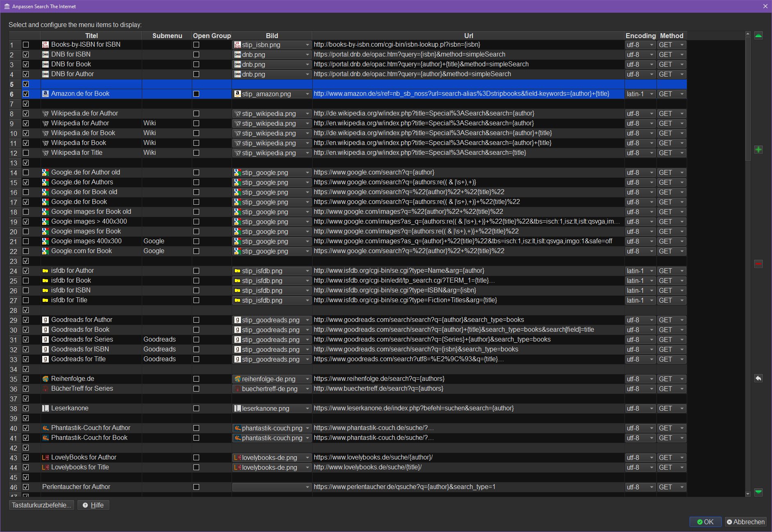Click the Url column header
This screenshot has height=532, width=772.
pyautogui.click(x=468, y=36)
